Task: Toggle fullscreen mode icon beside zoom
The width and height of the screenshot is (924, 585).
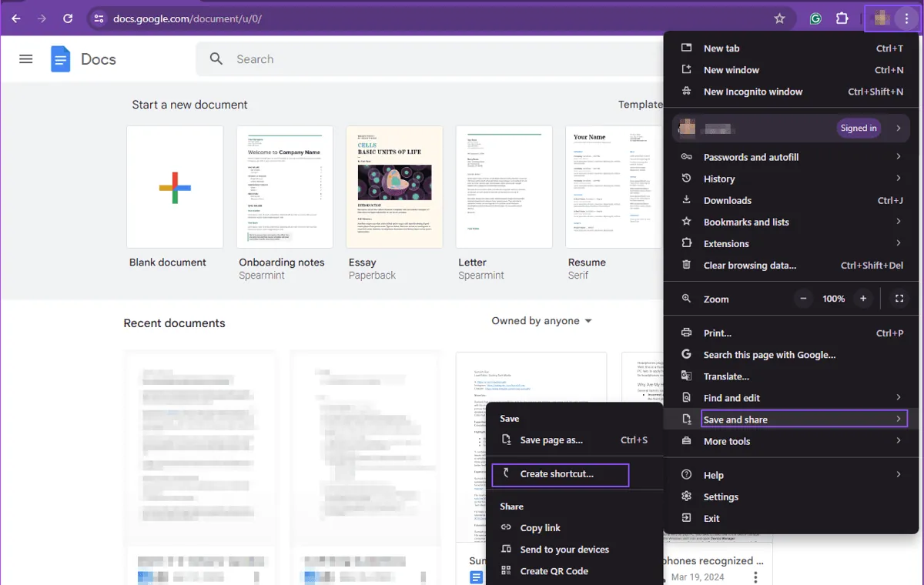Action: [x=899, y=299]
